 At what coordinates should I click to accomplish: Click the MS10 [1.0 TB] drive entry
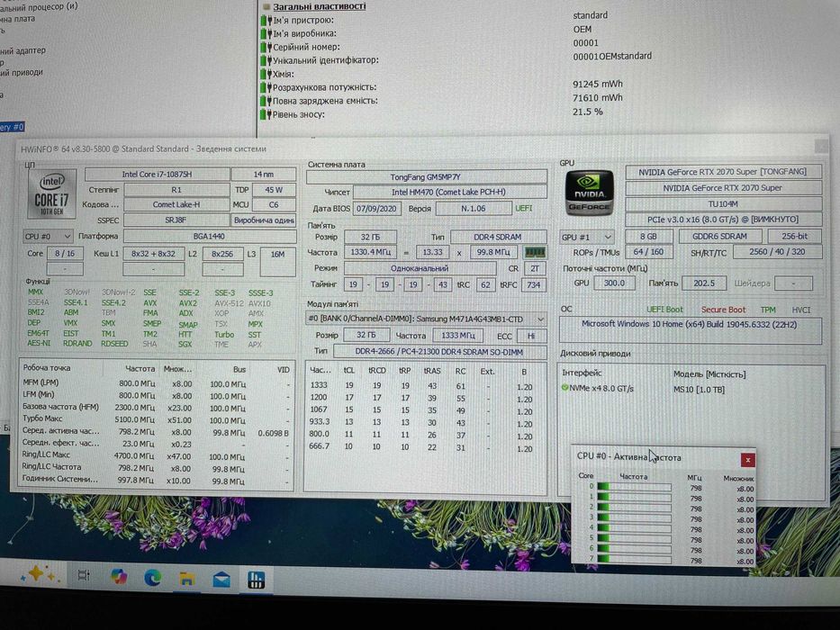point(700,390)
